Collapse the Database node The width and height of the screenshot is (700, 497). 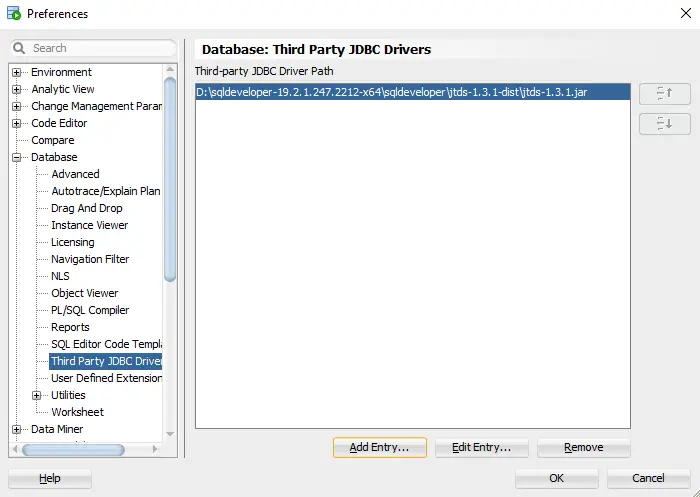point(17,157)
